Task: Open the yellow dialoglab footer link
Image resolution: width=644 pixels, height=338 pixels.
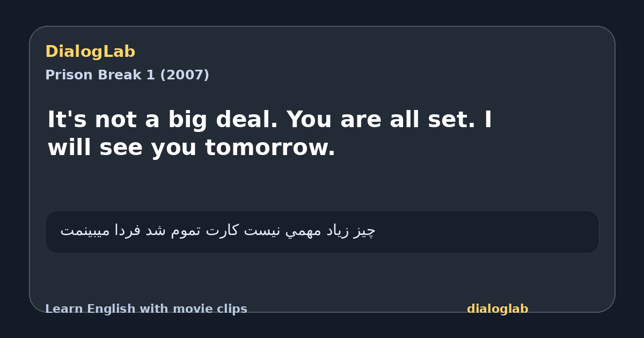Action: 497,309
